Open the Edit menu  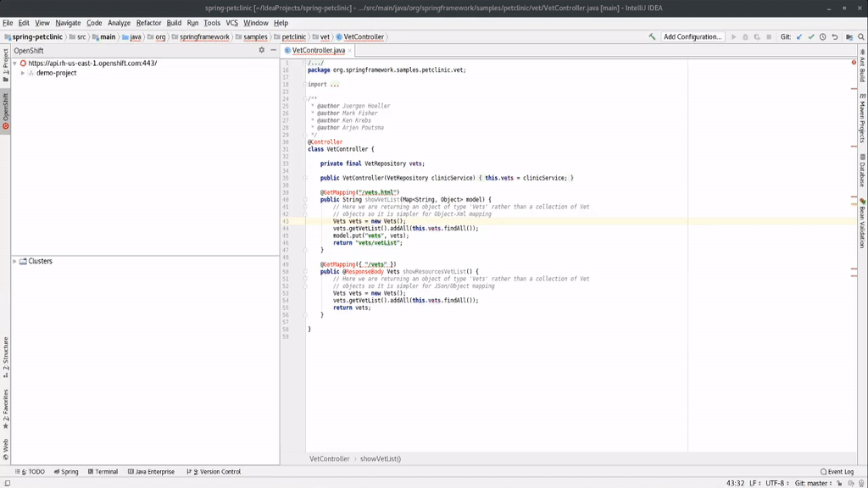click(x=24, y=23)
